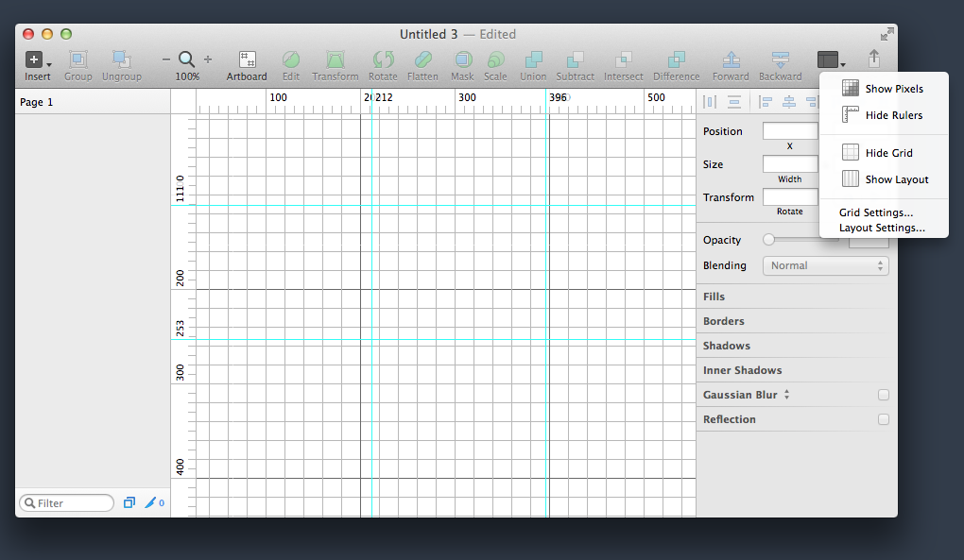
Task: Apply the Union boolean operation
Action: tap(532, 59)
